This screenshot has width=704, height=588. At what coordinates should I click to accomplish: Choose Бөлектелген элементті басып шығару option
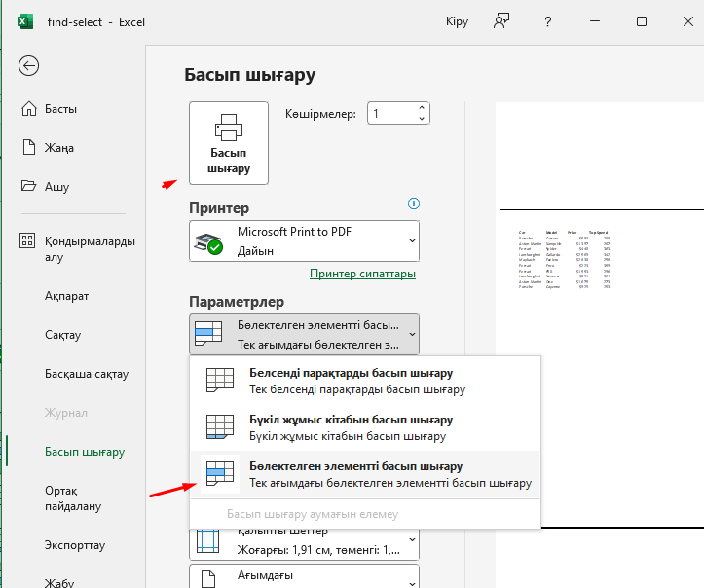365,474
